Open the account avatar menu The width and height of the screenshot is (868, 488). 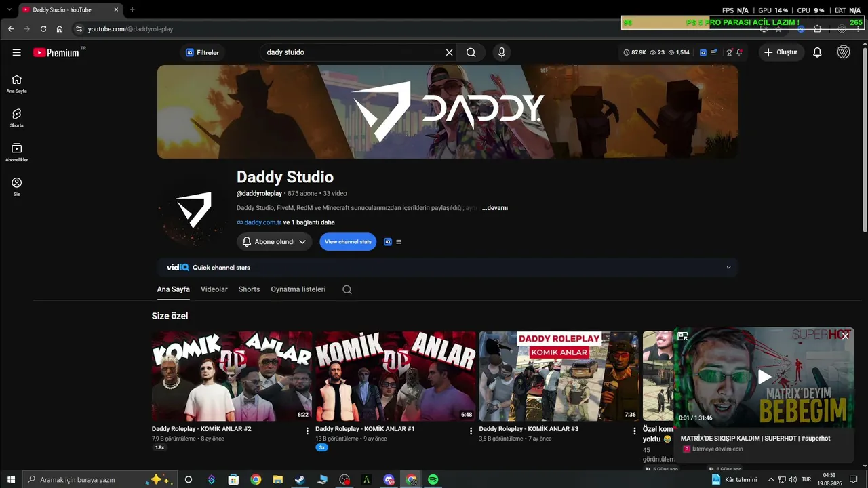tap(844, 52)
